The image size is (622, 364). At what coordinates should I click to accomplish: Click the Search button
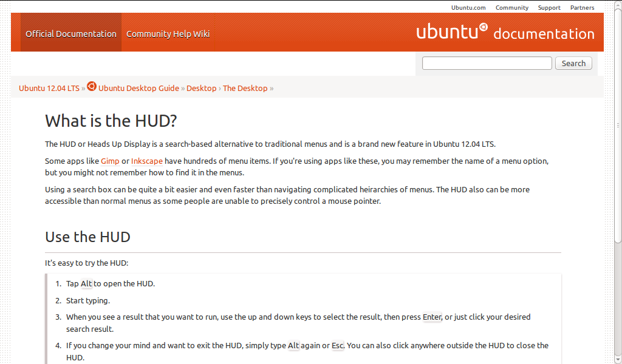click(573, 63)
